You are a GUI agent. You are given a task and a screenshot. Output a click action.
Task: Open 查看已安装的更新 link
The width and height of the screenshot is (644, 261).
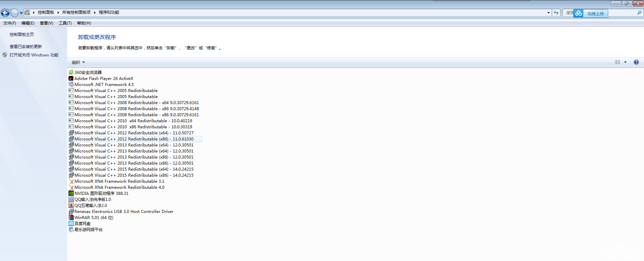click(x=26, y=47)
